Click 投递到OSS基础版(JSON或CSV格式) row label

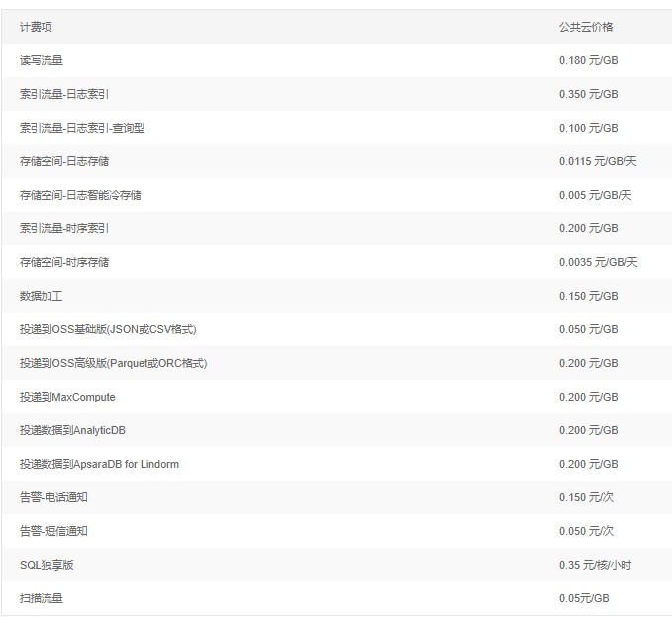pos(108,329)
